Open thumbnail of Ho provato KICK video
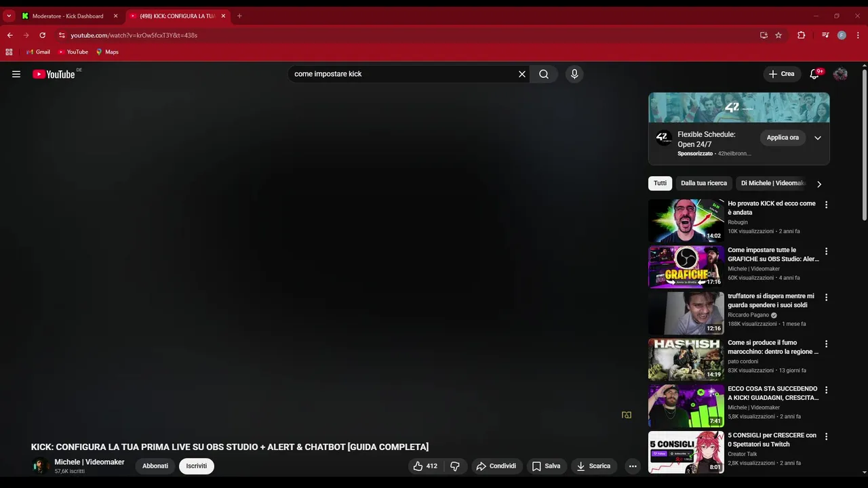The height and width of the screenshot is (488, 868). [686, 220]
